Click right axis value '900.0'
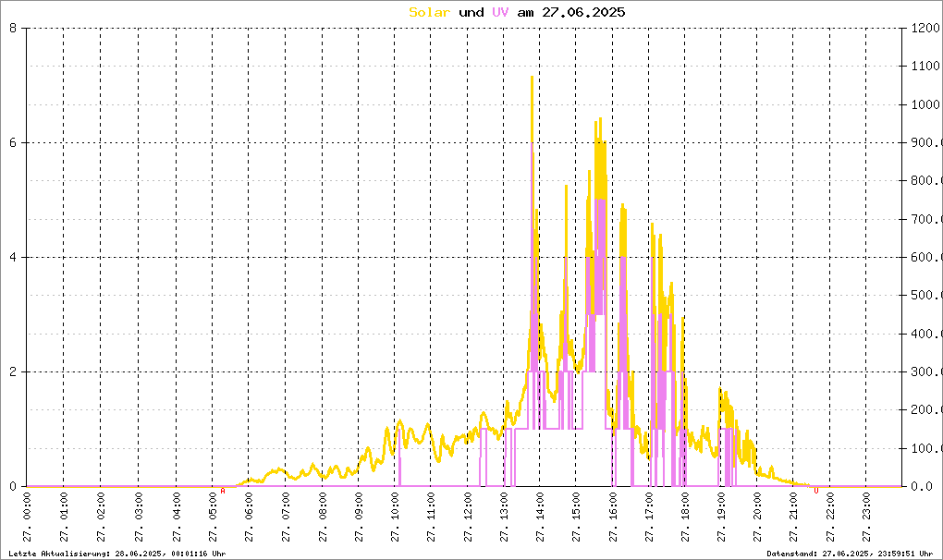 (x=926, y=142)
